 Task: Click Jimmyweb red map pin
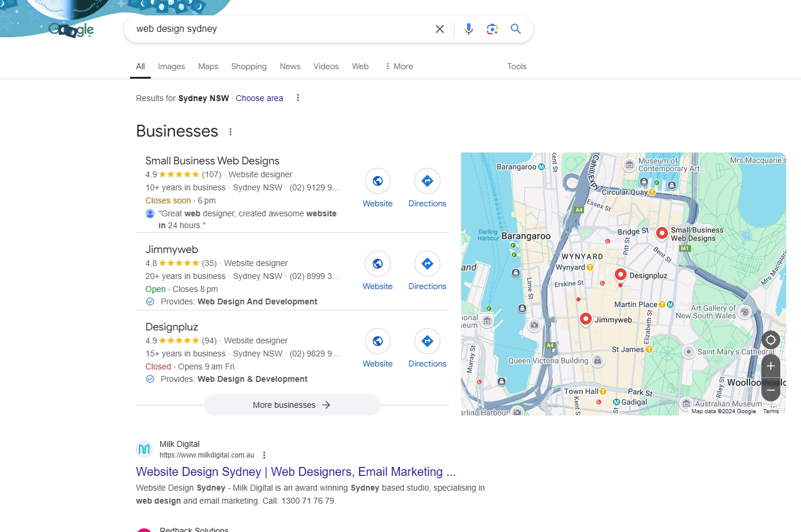point(585,319)
